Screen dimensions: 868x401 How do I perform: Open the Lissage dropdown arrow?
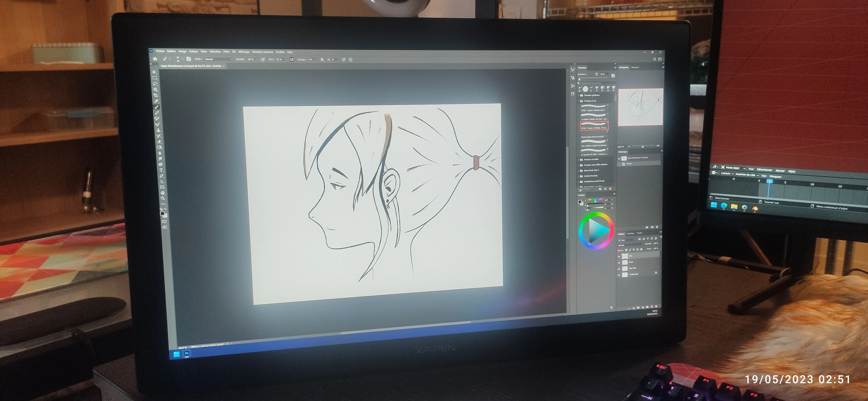[317, 59]
